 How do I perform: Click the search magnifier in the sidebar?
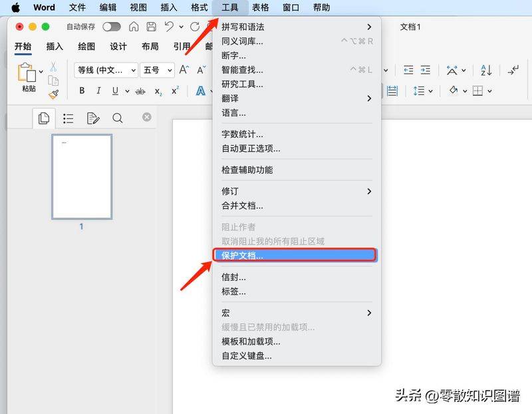click(118, 118)
